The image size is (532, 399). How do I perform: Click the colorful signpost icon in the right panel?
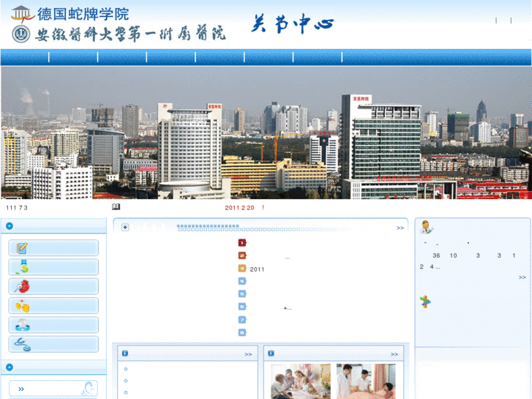[x=425, y=302]
